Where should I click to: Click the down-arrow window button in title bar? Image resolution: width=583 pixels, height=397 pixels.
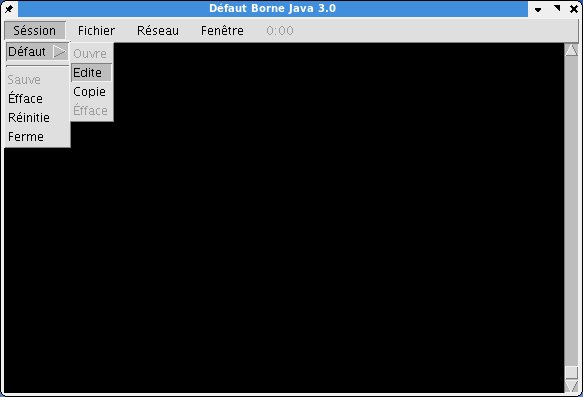pos(538,9)
